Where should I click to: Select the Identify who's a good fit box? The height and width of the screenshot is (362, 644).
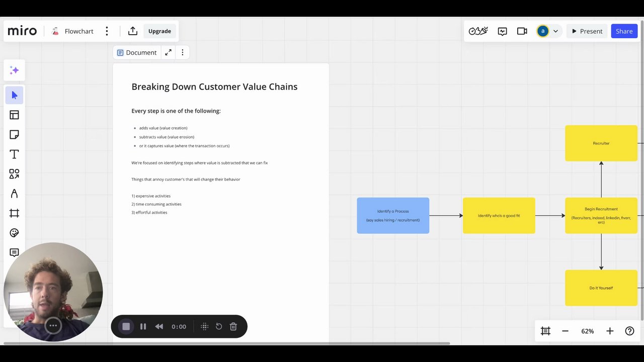coord(499,216)
